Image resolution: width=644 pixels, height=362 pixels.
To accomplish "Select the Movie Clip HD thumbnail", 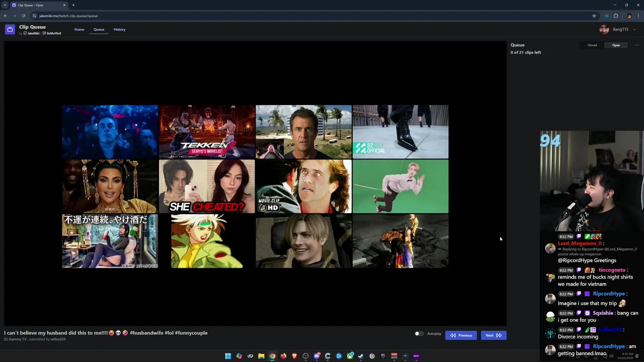I will click(x=303, y=187).
